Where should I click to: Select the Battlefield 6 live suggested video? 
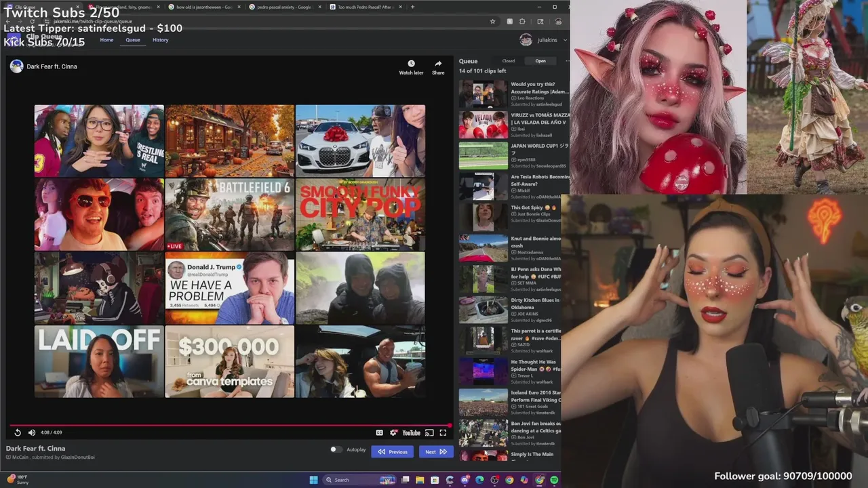pyautogui.click(x=230, y=215)
